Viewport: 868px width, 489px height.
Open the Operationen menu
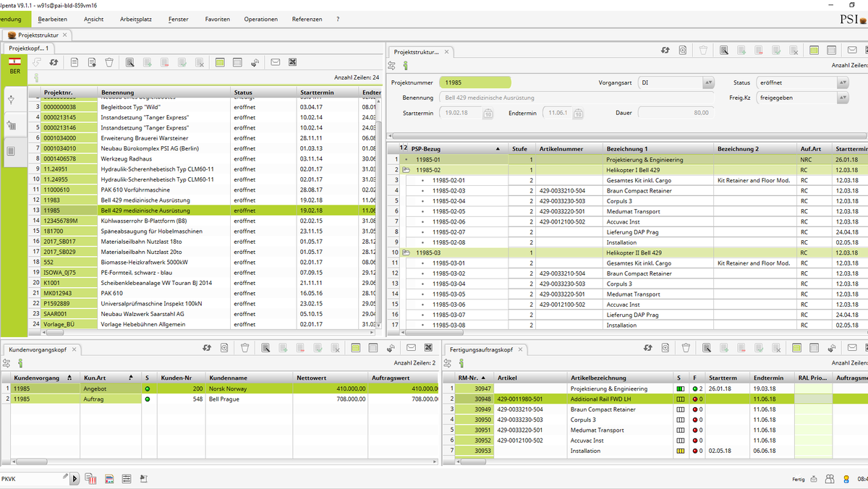[x=260, y=19]
